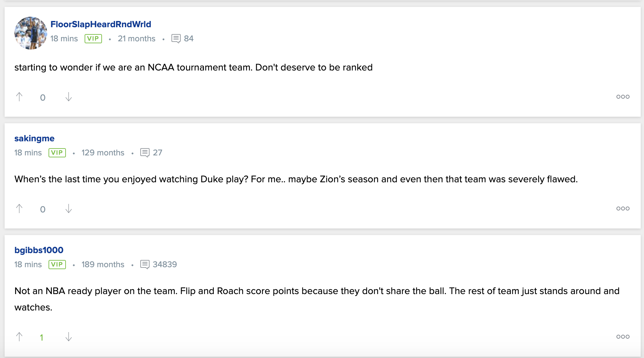The width and height of the screenshot is (644, 358).
Task: Open FloorSlapHeardRndWrld's profile link
Action: pyautogui.click(x=101, y=24)
